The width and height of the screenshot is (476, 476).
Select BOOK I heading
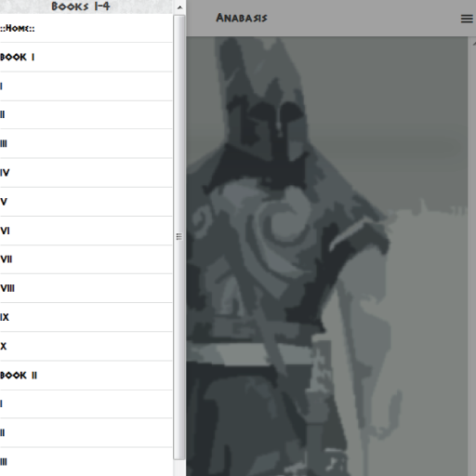(x=86, y=58)
